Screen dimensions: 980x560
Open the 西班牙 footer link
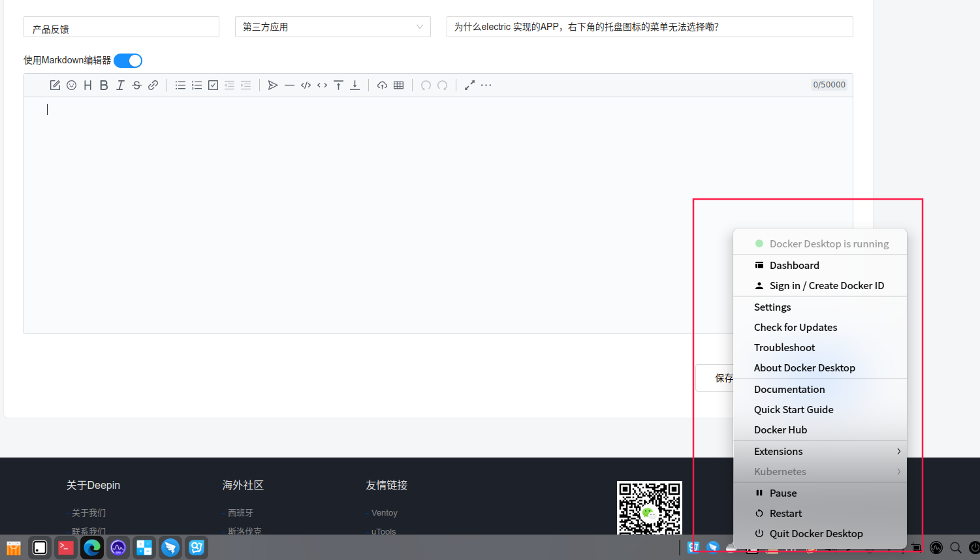(x=240, y=513)
